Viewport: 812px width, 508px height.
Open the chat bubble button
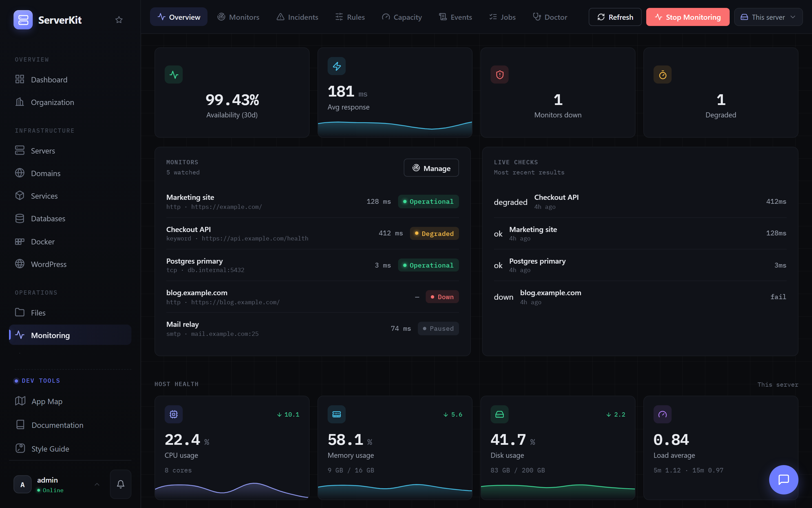pyautogui.click(x=784, y=479)
